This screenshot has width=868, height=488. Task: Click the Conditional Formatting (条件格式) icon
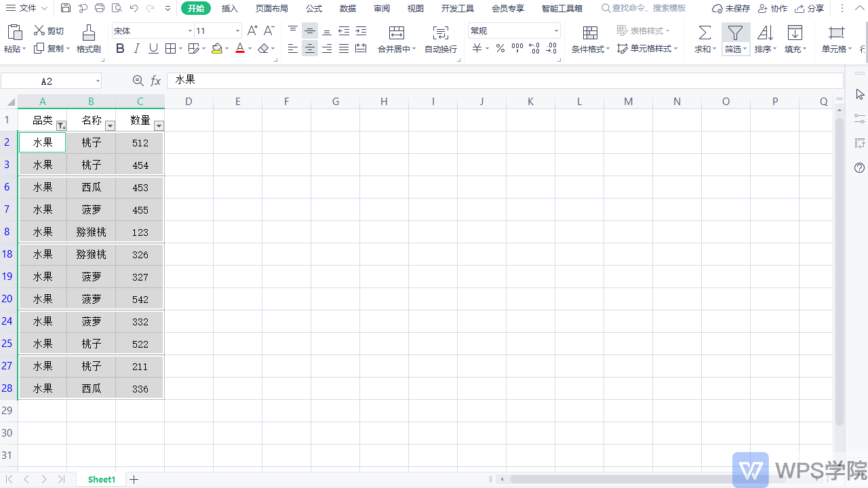590,33
